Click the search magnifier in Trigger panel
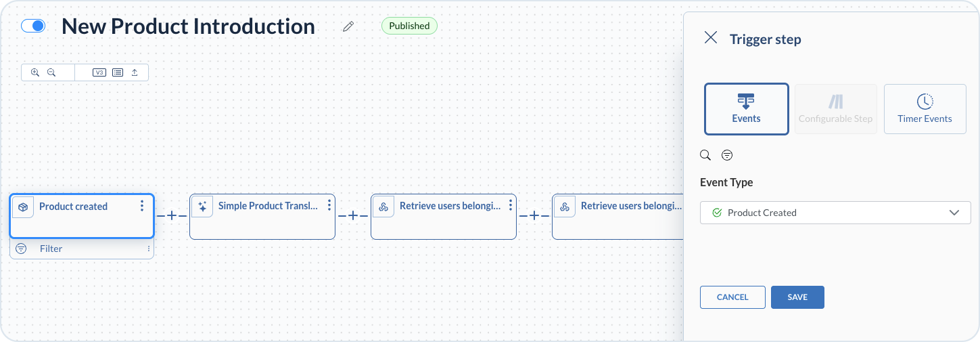Image resolution: width=980 pixels, height=342 pixels. pyautogui.click(x=705, y=155)
